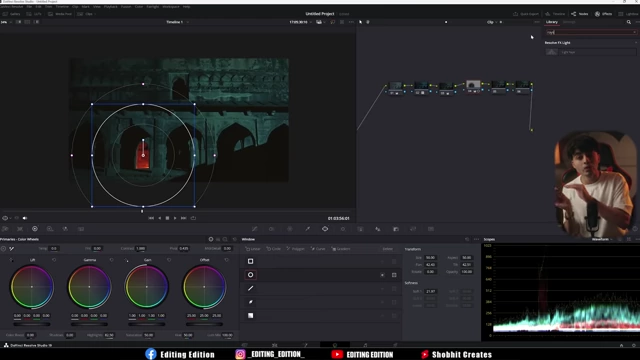
Task: Toggle the Timeline panel button
Action: [x=555, y=14]
